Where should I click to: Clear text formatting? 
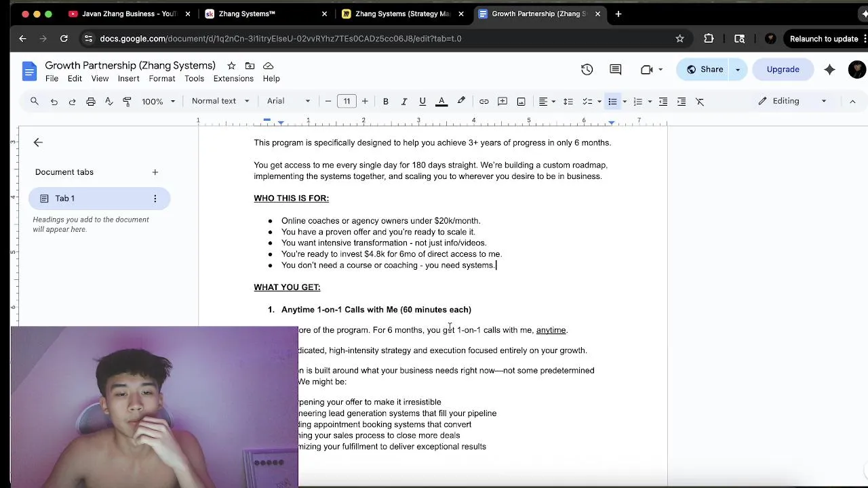point(700,101)
